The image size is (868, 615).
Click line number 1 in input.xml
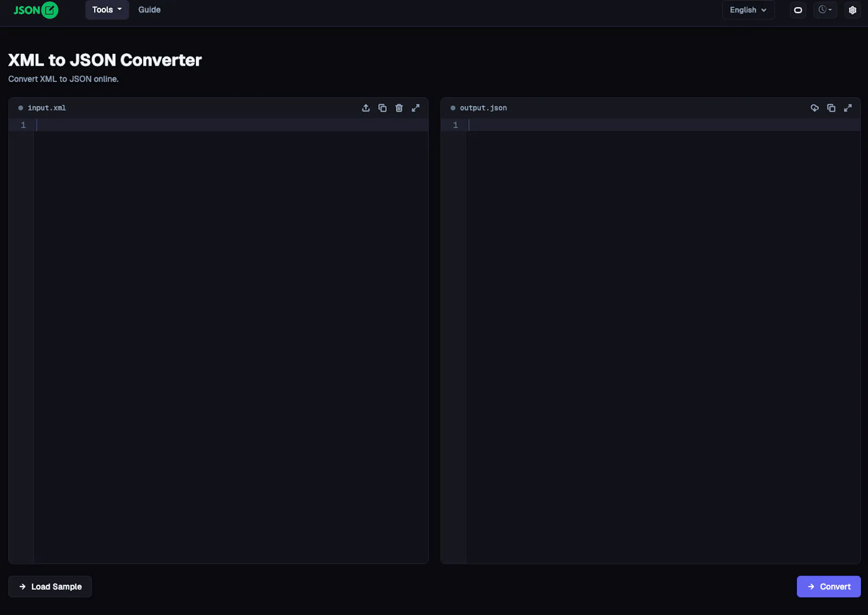pos(23,125)
